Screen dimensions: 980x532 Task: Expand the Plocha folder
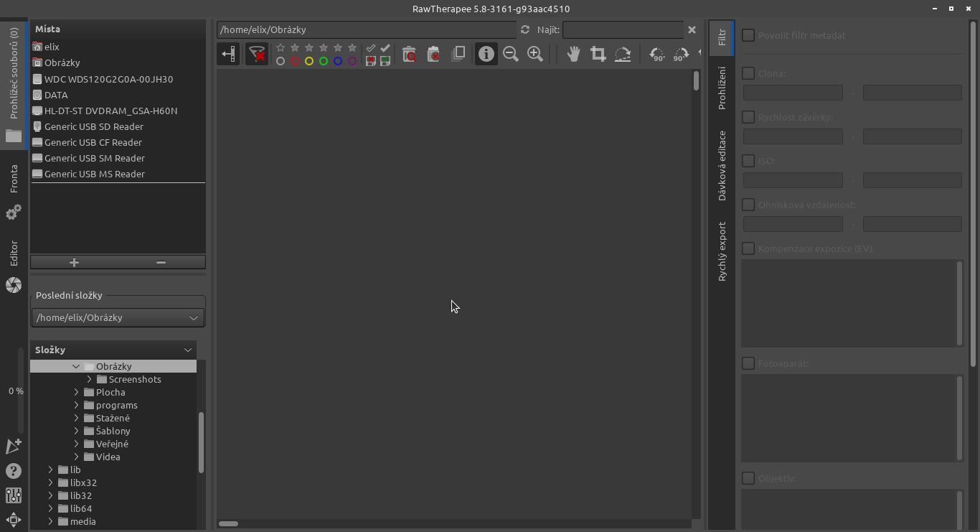(76, 392)
